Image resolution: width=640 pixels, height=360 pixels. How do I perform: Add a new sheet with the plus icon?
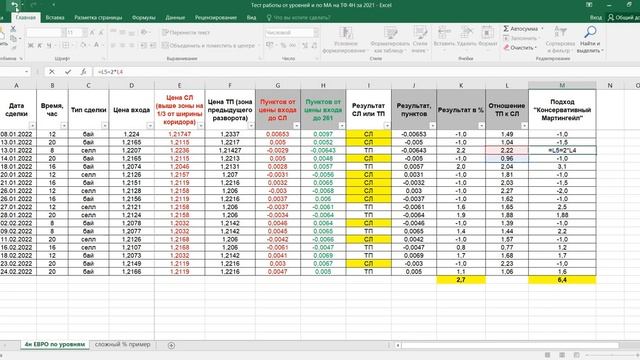171,345
